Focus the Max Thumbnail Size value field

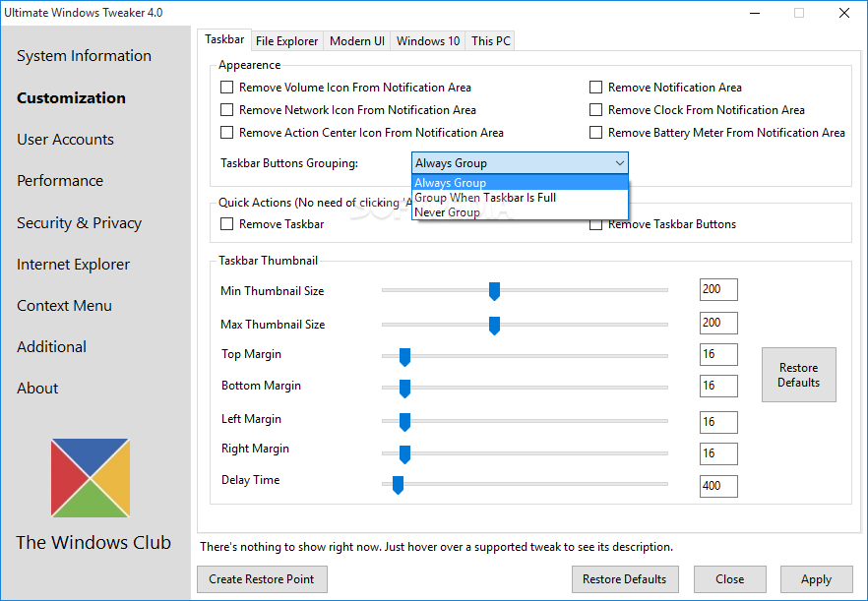(x=718, y=323)
